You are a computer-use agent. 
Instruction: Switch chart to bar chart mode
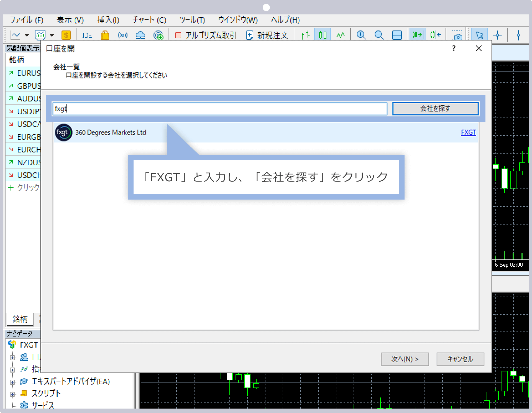pos(305,35)
